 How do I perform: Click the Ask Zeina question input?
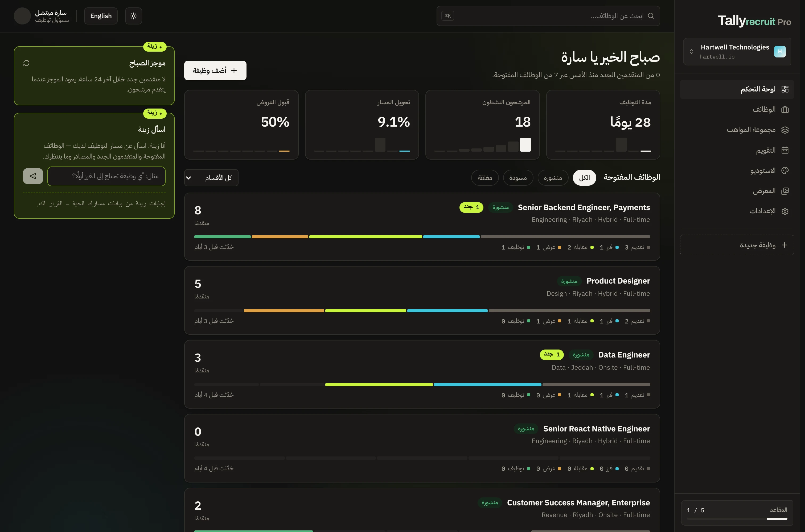point(106,176)
